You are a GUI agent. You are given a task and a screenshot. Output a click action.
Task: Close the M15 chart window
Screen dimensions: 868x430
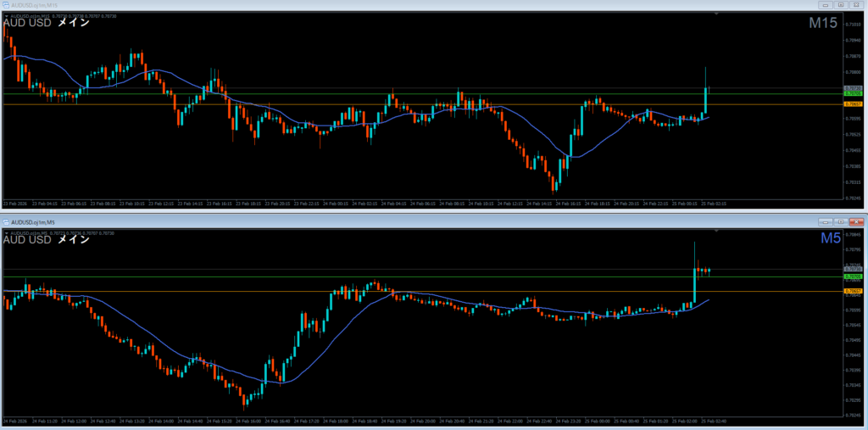point(856,4)
